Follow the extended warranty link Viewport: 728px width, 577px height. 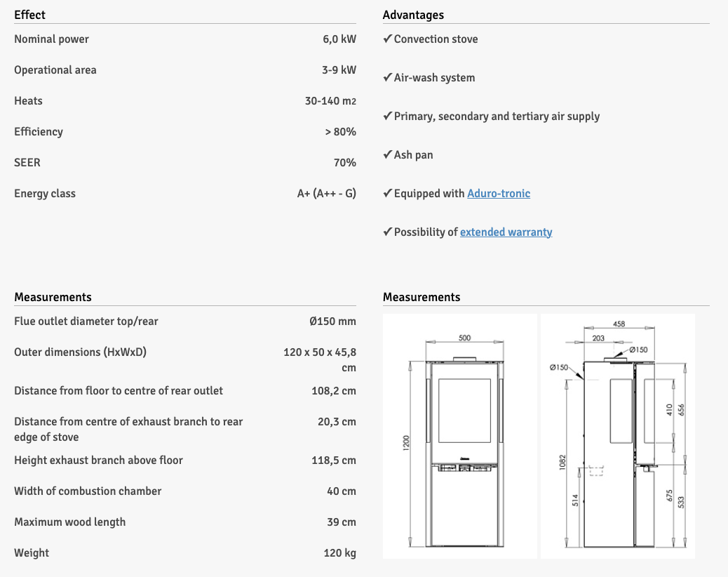click(506, 232)
